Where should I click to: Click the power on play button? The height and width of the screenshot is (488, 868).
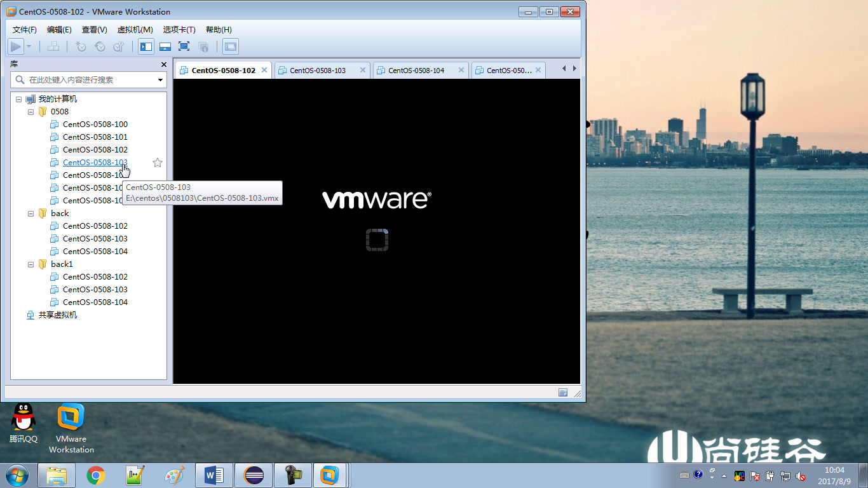[16, 46]
